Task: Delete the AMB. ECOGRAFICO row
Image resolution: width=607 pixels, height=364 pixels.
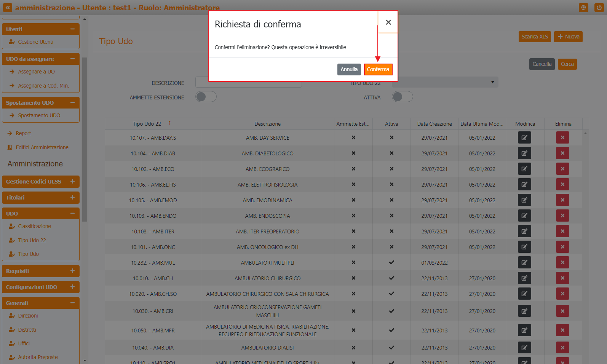Action: [x=562, y=169]
